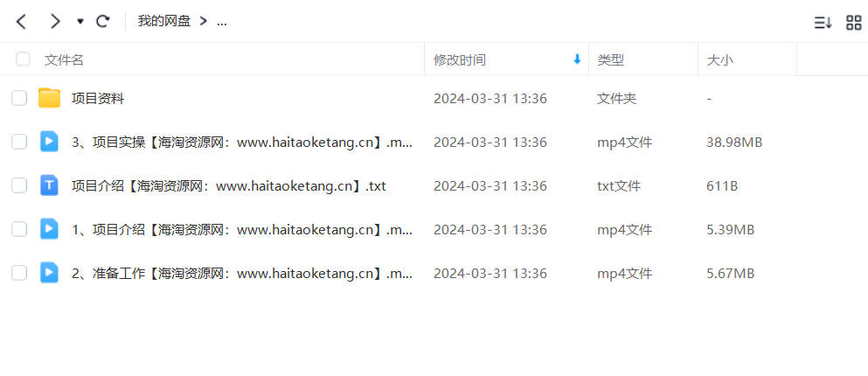Open the sort order menu icon
The width and height of the screenshot is (868, 376).
(x=823, y=22)
